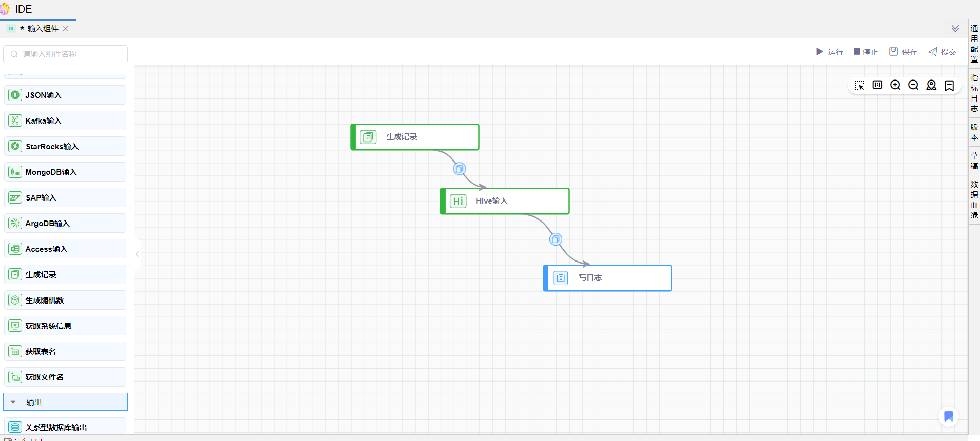980x441 pixels.
Task: Click the copy icon on the link between 生成记录 and Hive输入
Action: click(x=459, y=169)
